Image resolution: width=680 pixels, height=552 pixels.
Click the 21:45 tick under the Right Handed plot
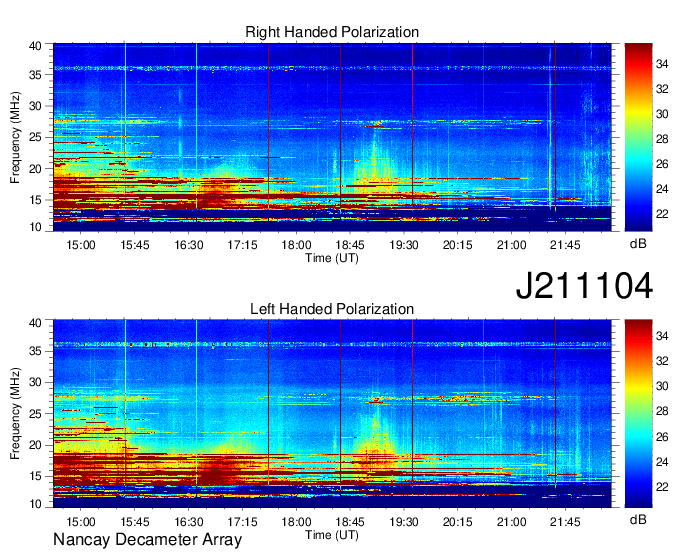click(565, 245)
